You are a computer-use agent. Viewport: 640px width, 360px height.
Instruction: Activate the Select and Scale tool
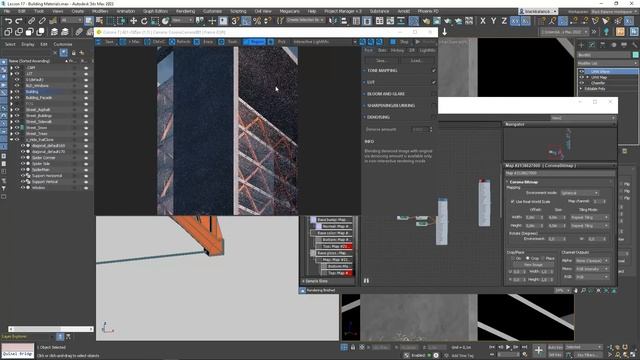(155, 21)
